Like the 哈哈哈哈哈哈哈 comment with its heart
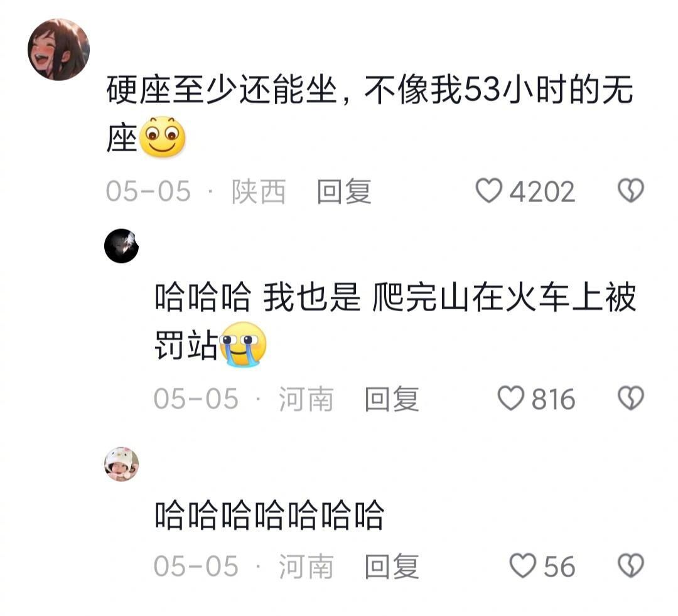The width and height of the screenshot is (678, 616). click(523, 565)
